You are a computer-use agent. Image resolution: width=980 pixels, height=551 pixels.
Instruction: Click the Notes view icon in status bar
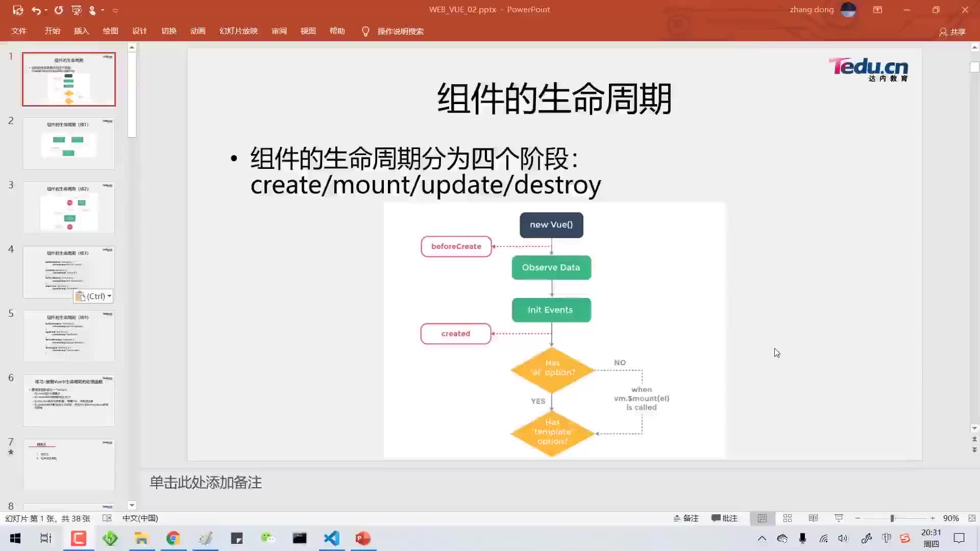point(686,518)
